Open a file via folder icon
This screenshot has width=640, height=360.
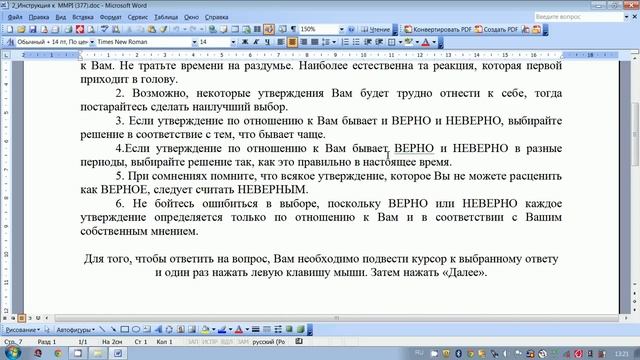point(21,29)
